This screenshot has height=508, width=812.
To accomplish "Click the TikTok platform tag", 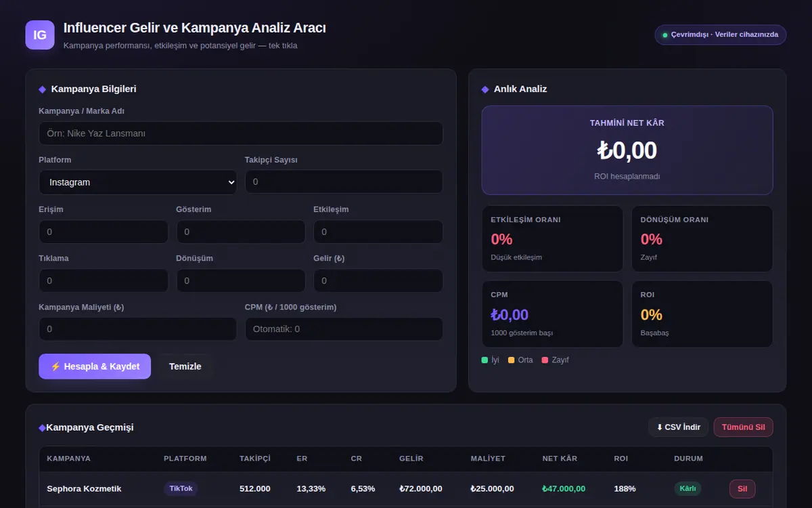I will click(x=181, y=488).
